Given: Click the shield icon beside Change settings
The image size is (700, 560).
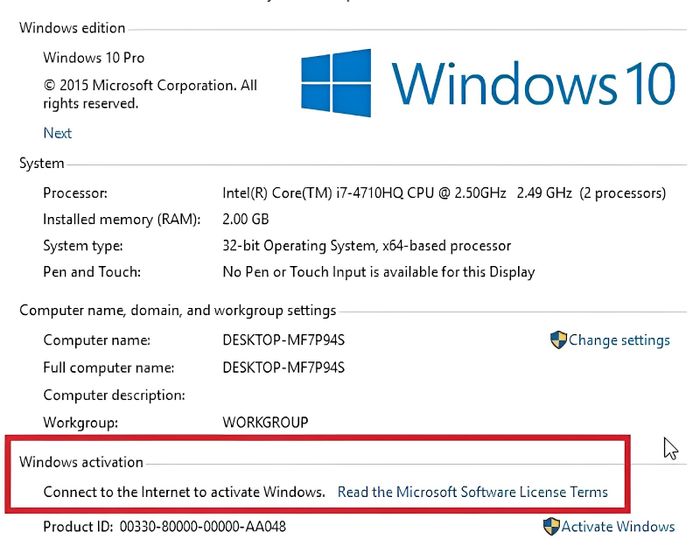Looking at the screenshot, I should coord(558,340).
